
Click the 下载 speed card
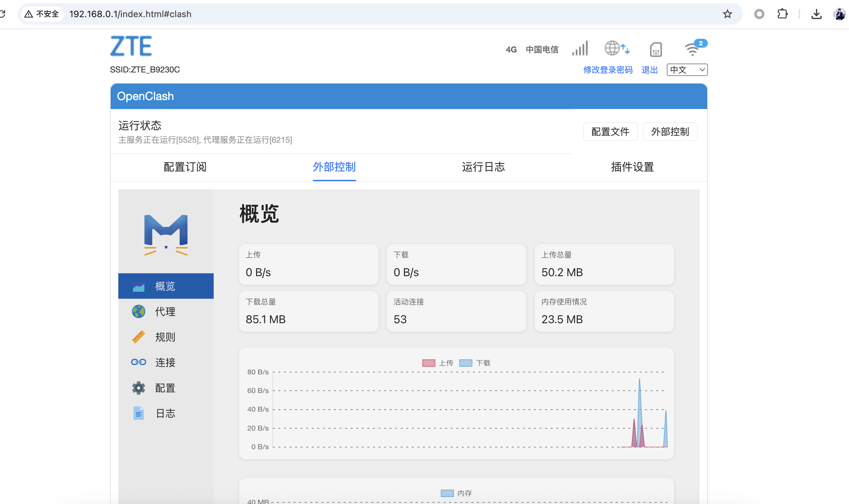[456, 264]
